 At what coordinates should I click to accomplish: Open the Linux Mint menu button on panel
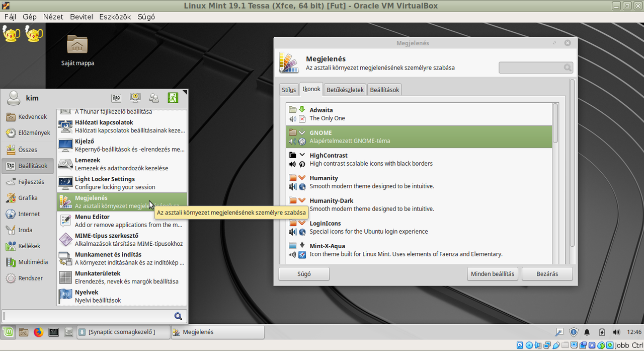[8, 332]
